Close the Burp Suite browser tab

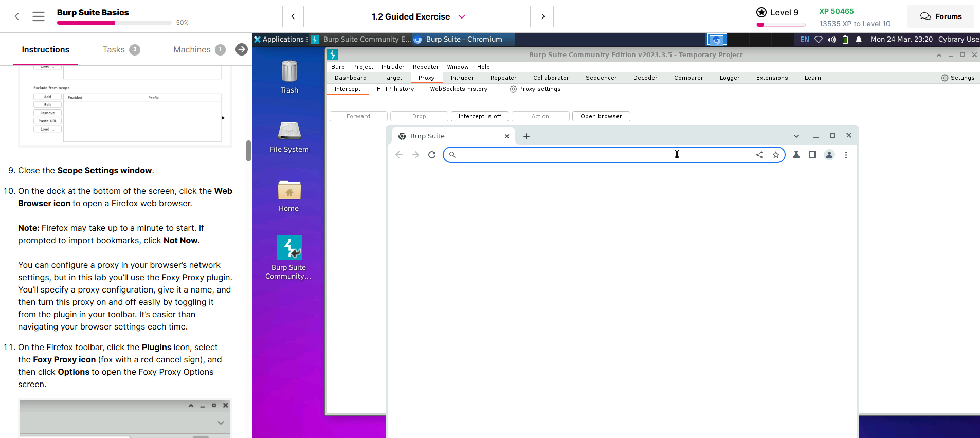[507, 136]
